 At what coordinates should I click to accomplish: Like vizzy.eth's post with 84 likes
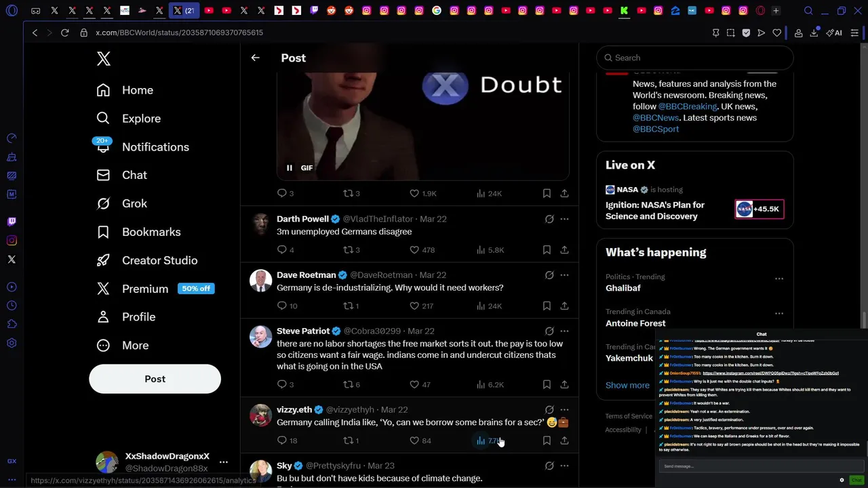(420, 441)
